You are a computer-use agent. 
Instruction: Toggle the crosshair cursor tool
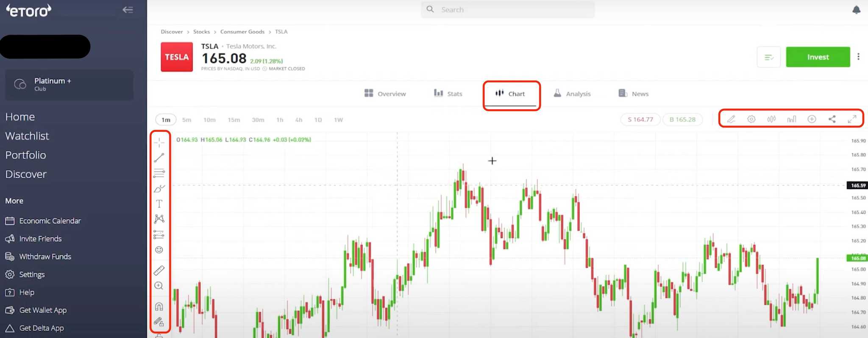tap(159, 142)
